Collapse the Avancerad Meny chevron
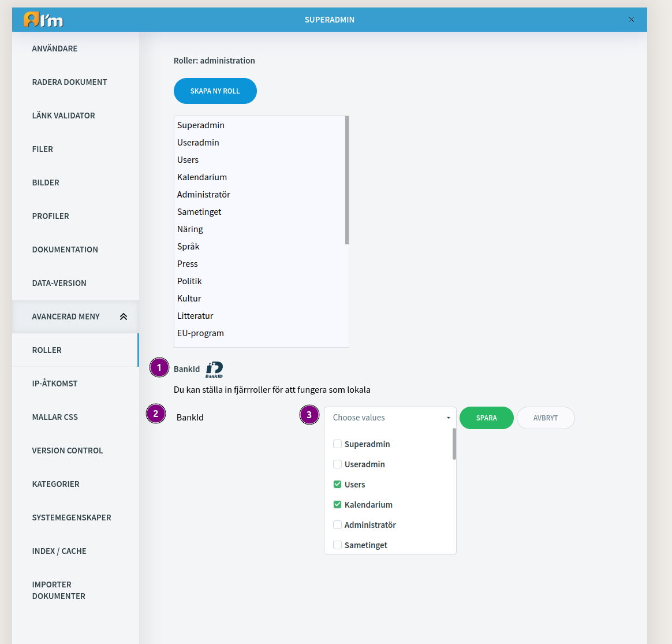The height and width of the screenshot is (644, 672). click(124, 317)
